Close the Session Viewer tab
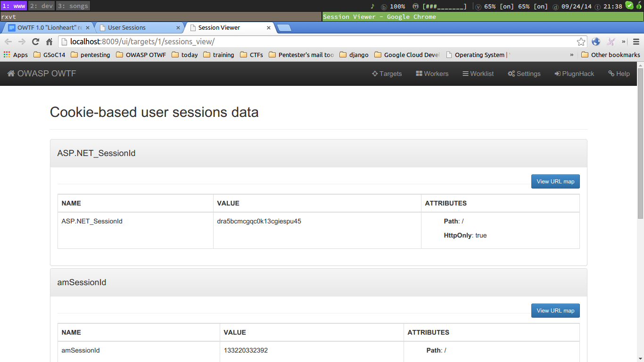 [x=269, y=28]
